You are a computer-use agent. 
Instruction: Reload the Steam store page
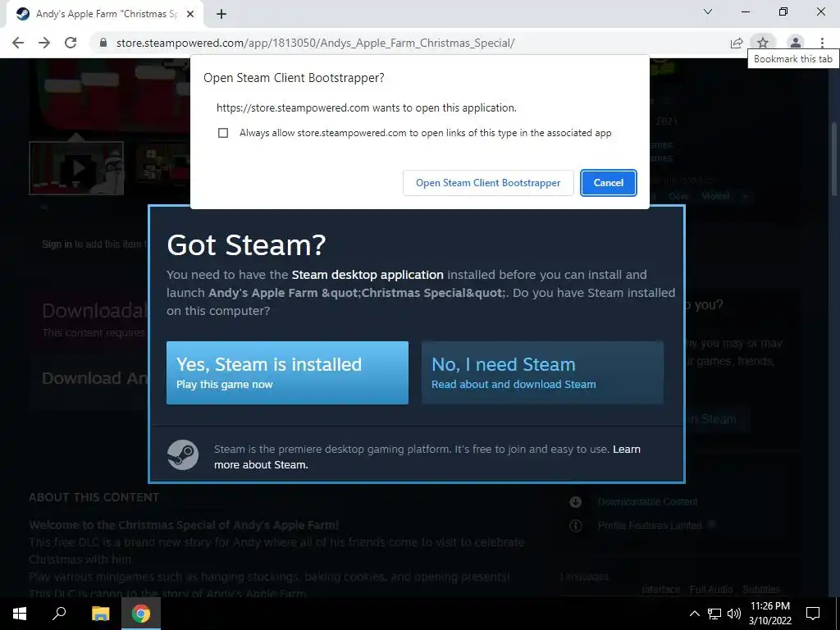[71, 43]
